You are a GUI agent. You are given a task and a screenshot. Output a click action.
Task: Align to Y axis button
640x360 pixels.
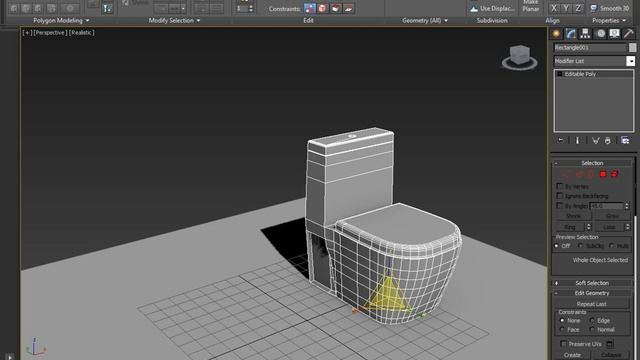click(x=566, y=8)
